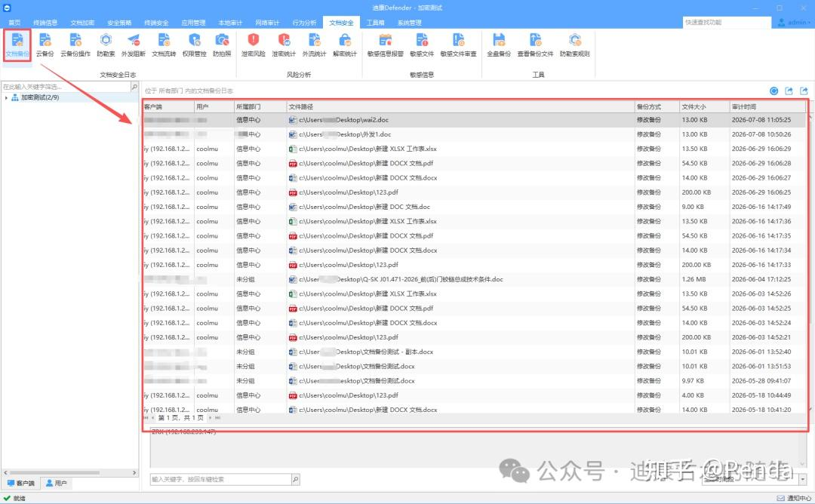The width and height of the screenshot is (815, 504).
Task: Switch to the 首页 ribbon tab
Action: pos(14,23)
